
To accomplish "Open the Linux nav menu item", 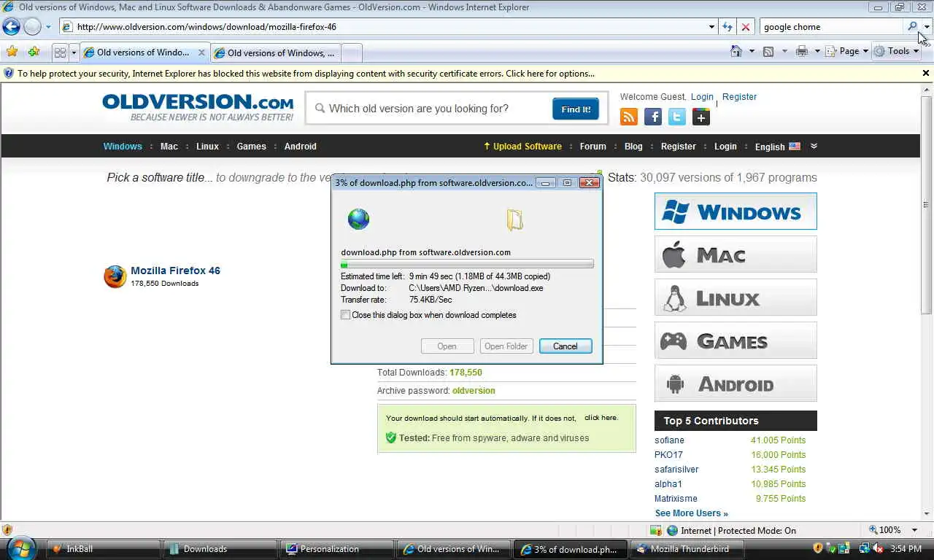I will [207, 146].
